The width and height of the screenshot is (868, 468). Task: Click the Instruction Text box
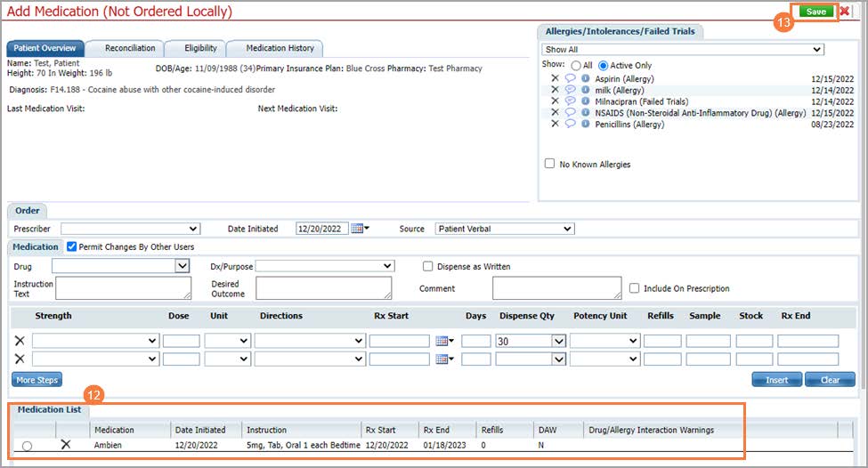click(124, 288)
